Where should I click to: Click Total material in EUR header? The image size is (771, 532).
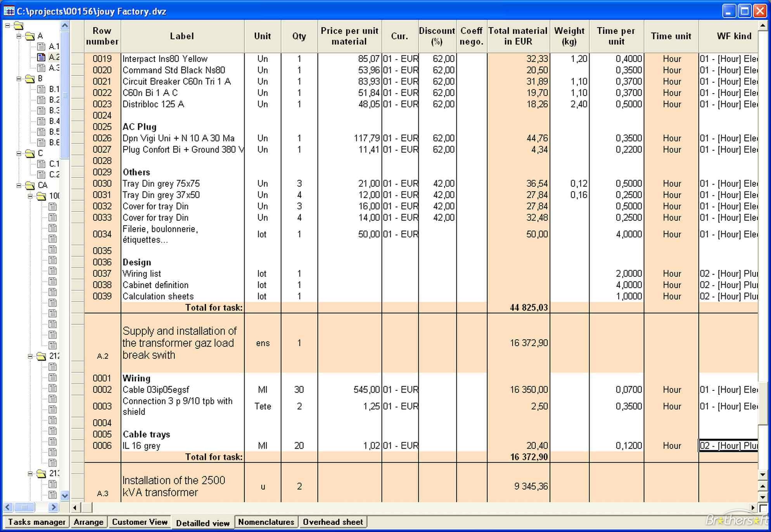click(518, 36)
